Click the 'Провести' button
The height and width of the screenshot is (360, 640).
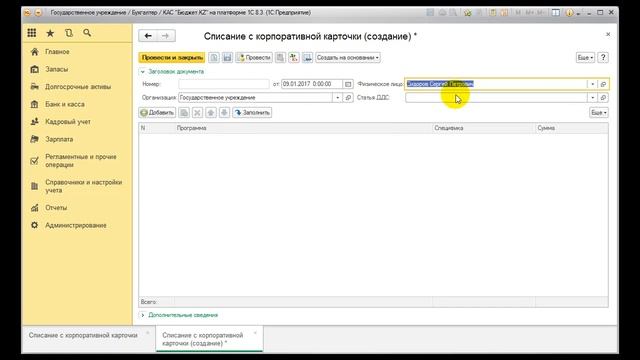[x=254, y=58]
